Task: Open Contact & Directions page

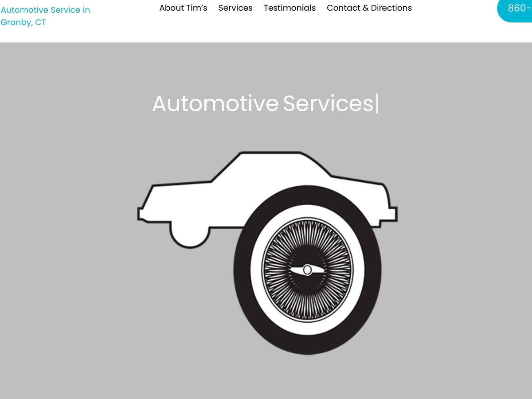Action: point(369,8)
